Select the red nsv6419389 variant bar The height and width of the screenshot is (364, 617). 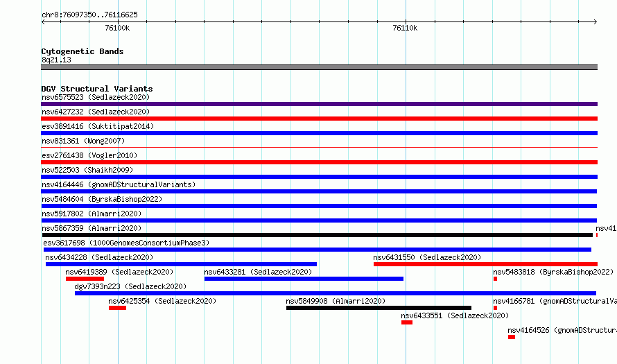pos(85,279)
